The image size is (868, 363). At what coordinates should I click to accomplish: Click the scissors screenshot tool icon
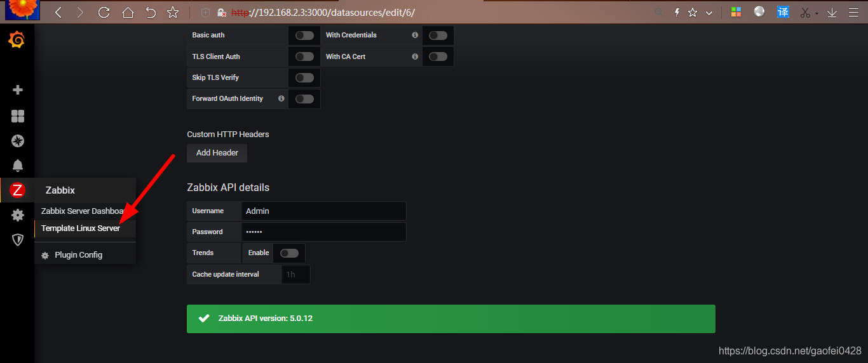pyautogui.click(x=806, y=12)
